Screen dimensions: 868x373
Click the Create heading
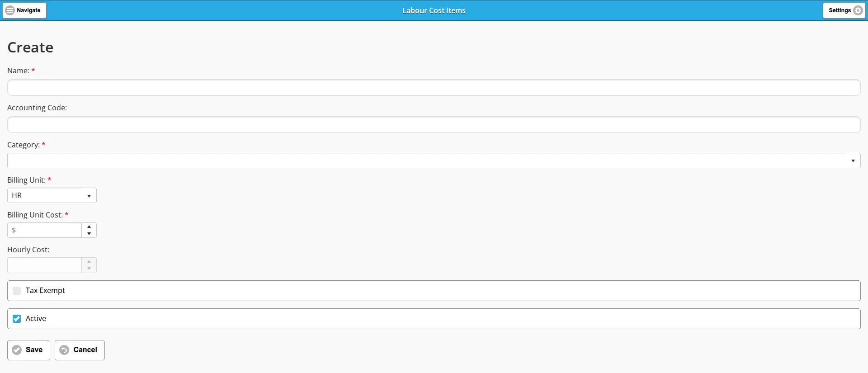pyautogui.click(x=30, y=47)
